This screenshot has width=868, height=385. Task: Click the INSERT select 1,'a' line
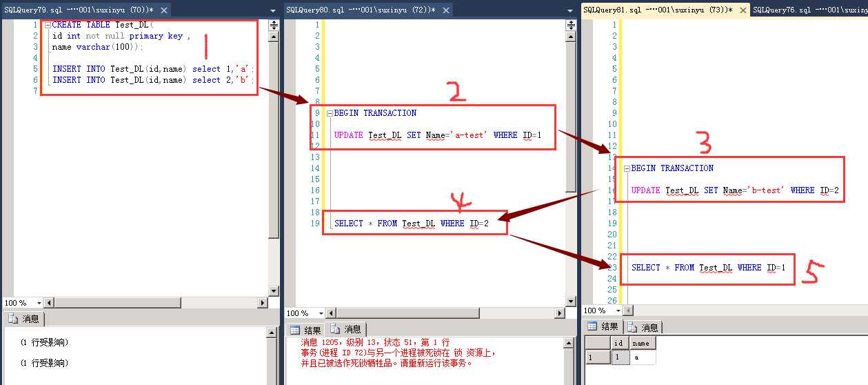[x=154, y=69]
